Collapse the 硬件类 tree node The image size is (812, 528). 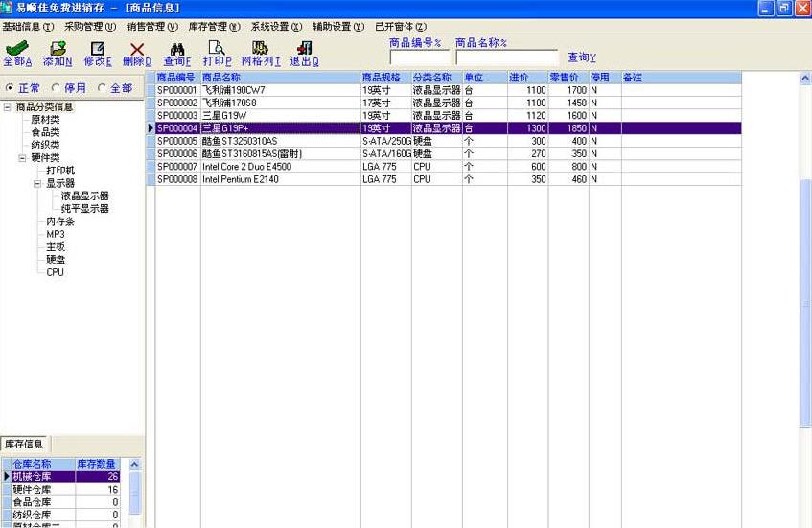(23, 157)
